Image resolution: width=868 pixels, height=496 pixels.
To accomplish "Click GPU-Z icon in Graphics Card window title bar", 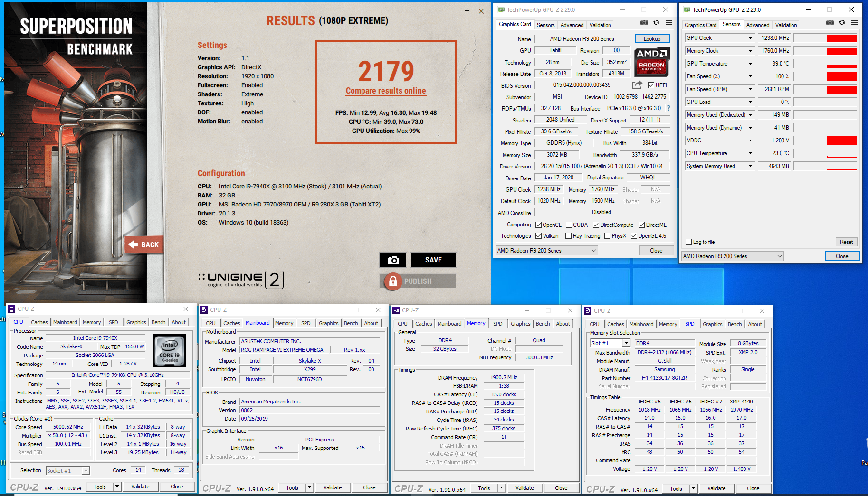I will (501, 9).
